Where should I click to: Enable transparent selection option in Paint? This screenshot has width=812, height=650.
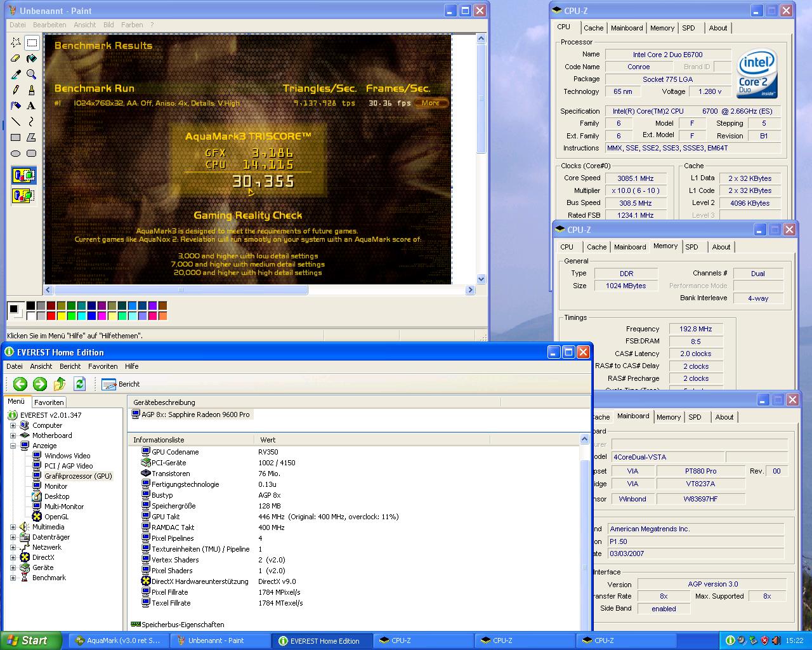23,195
